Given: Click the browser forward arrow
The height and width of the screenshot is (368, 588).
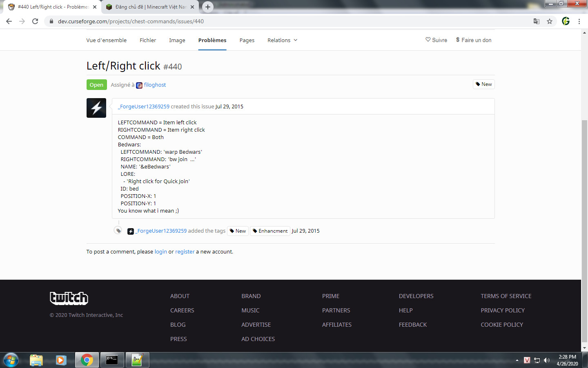Looking at the screenshot, I should click(x=22, y=21).
